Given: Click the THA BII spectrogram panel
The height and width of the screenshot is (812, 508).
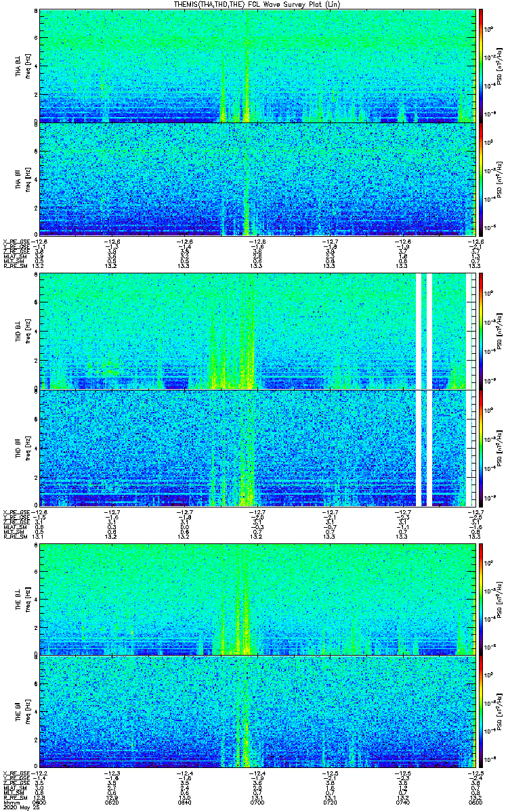Looking at the screenshot, I should pos(257,179).
